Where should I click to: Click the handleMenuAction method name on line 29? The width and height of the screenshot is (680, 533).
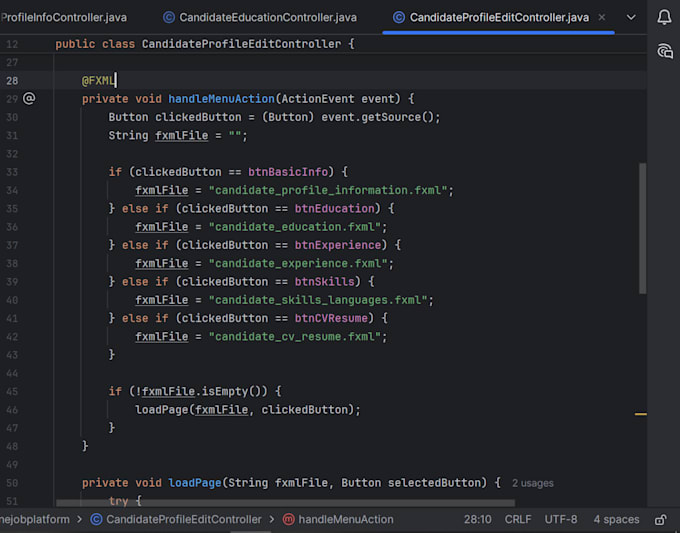[221, 99]
